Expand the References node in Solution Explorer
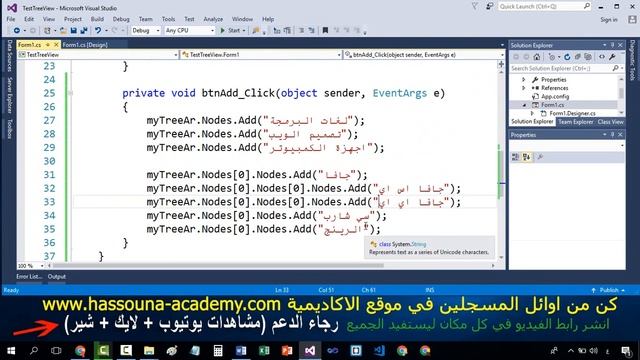This screenshot has width=640, height=360. [524, 88]
